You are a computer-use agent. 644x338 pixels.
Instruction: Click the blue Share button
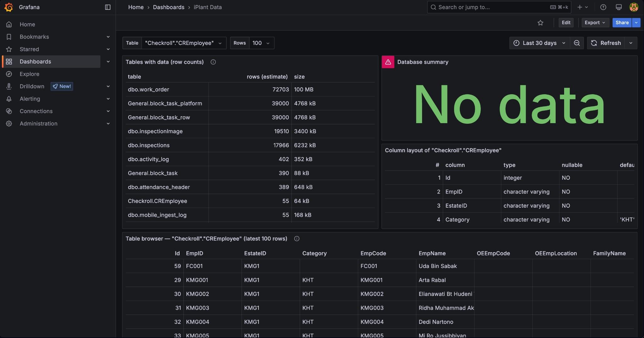point(622,23)
